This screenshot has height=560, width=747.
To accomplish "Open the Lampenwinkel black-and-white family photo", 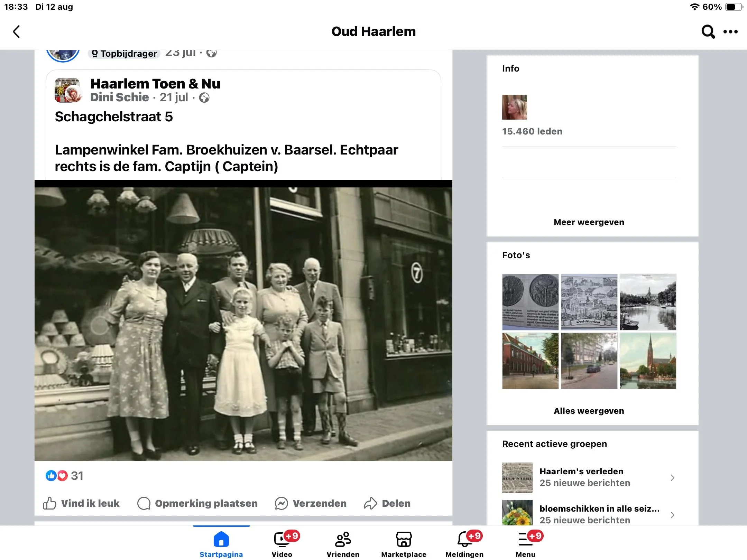I will pos(243,321).
